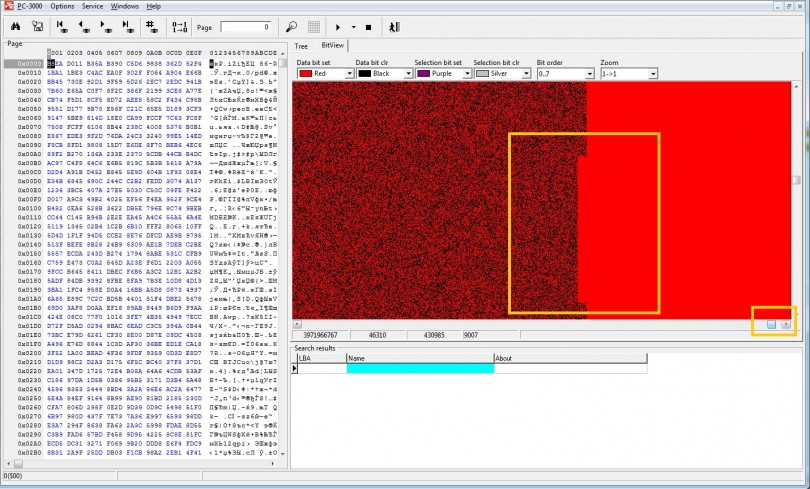
Task: Click the Red color swatch
Action: coord(305,74)
